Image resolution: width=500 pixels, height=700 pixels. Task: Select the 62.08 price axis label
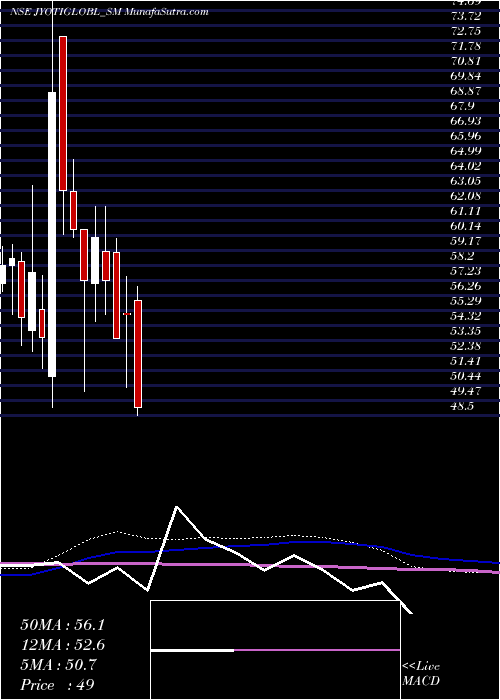(x=466, y=196)
